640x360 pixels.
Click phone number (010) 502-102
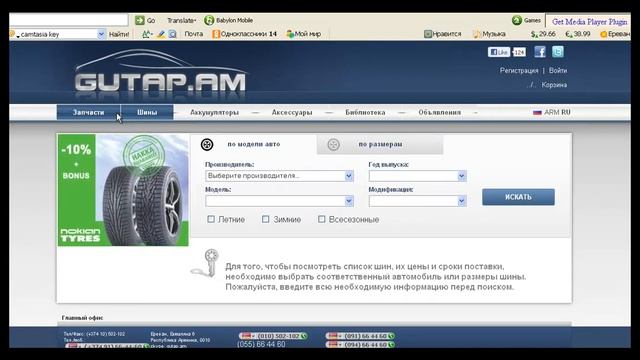pos(278,336)
